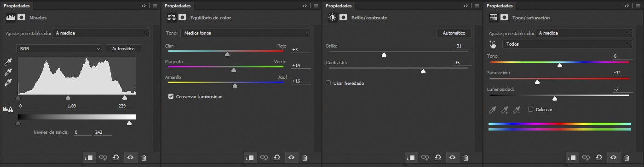Select the gray point eyedropper in Niveles
Image resolution: width=644 pixels, height=167 pixels.
8,72
